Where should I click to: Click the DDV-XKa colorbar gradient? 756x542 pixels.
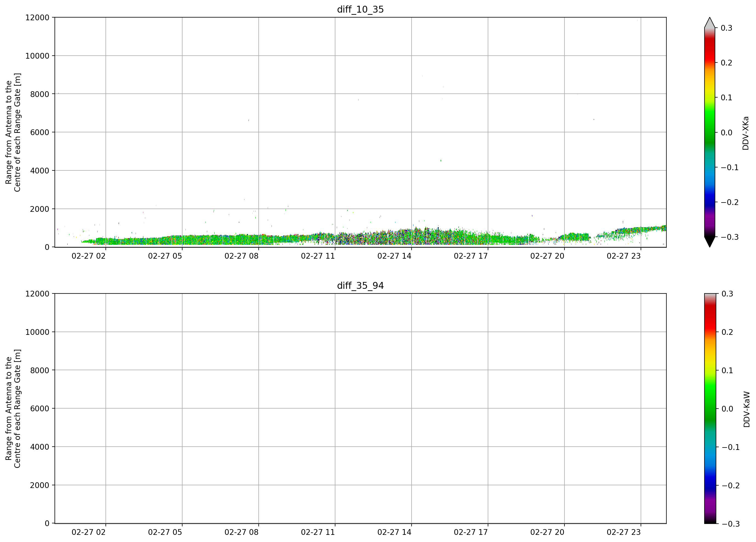point(710,132)
